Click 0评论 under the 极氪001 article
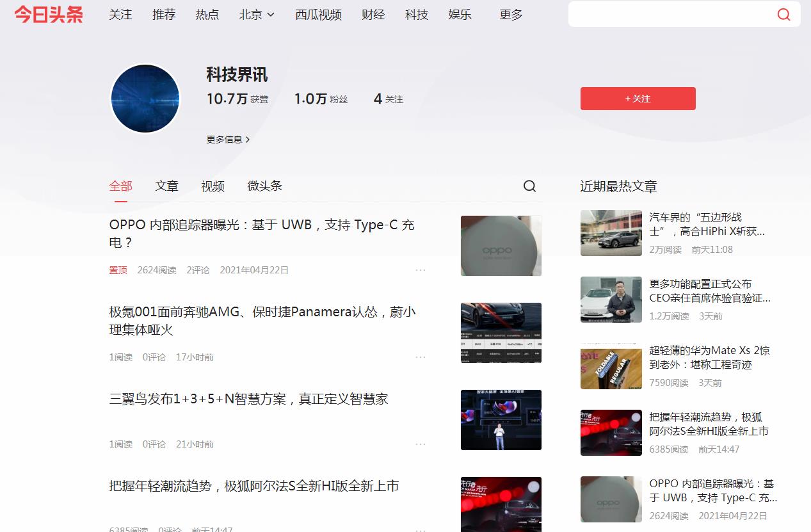Screen dimensions: 811x532 [154, 357]
